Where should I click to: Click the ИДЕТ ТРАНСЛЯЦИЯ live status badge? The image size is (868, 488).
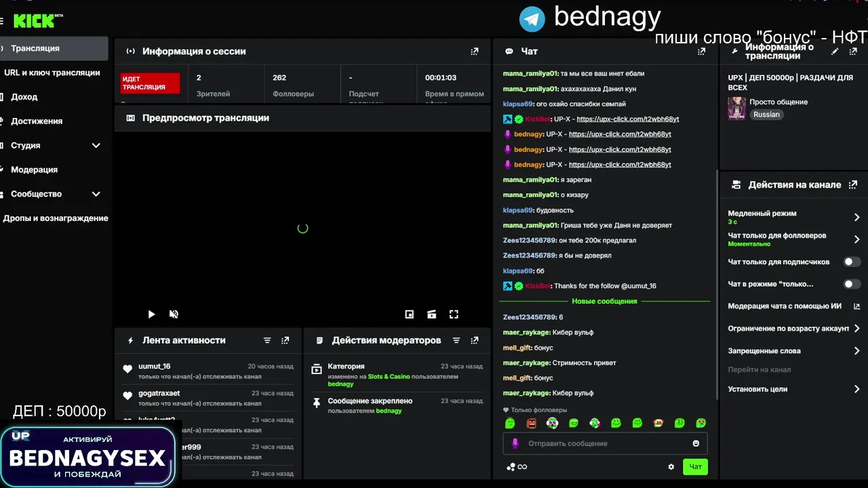click(150, 83)
